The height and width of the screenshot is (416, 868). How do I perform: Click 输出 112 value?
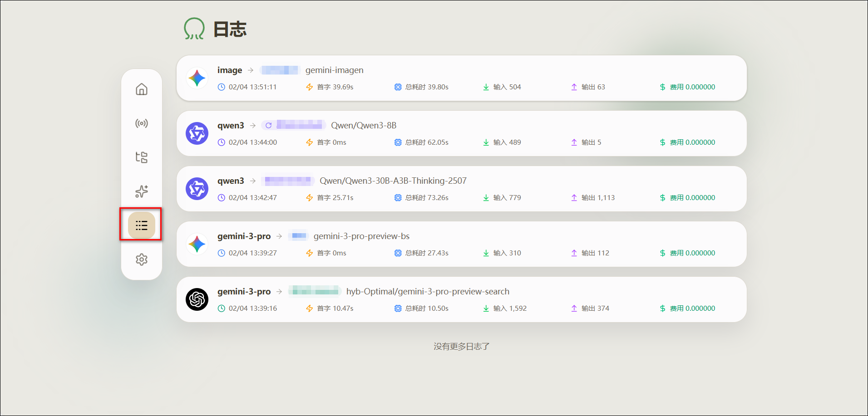pyautogui.click(x=595, y=253)
